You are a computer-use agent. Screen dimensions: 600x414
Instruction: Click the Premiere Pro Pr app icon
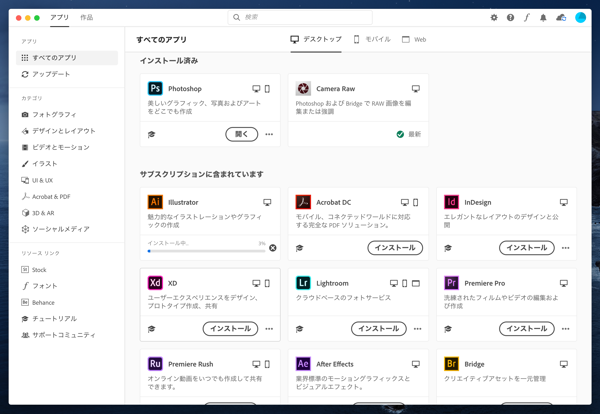[x=451, y=283]
